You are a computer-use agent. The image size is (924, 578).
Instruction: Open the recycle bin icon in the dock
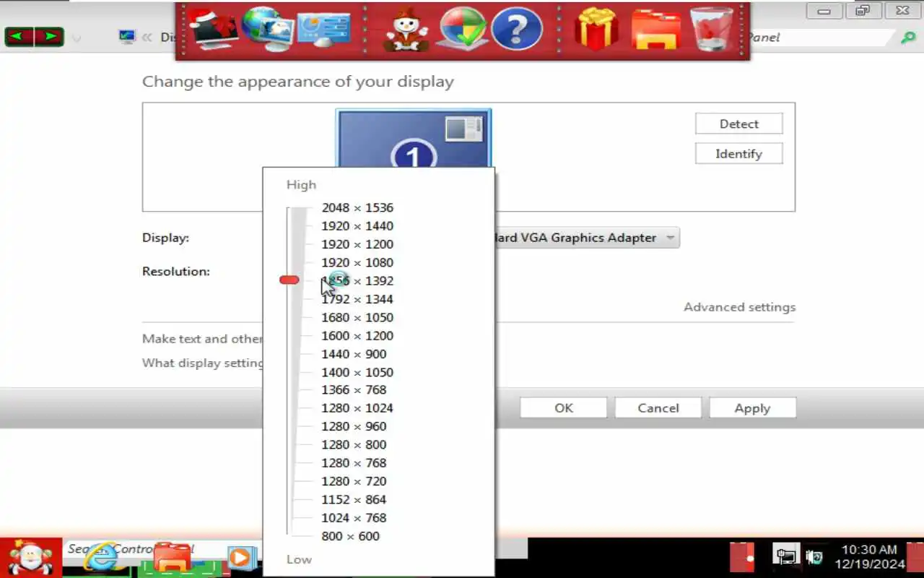point(712,30)
